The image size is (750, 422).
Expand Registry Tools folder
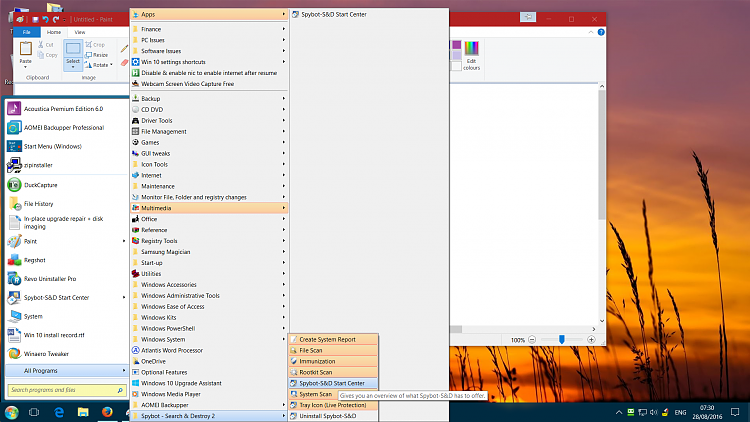point(209,241)
